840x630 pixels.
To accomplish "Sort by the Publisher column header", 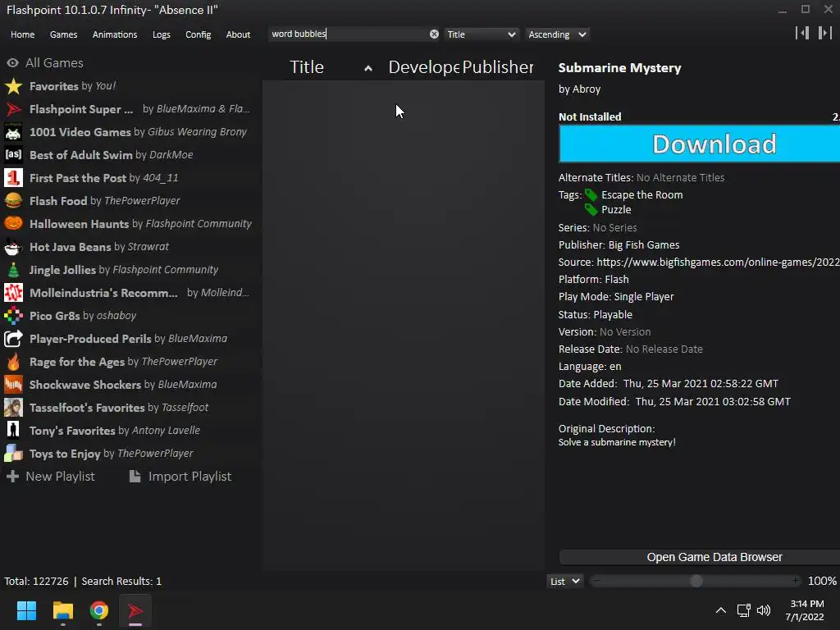I will pos(498,67).
